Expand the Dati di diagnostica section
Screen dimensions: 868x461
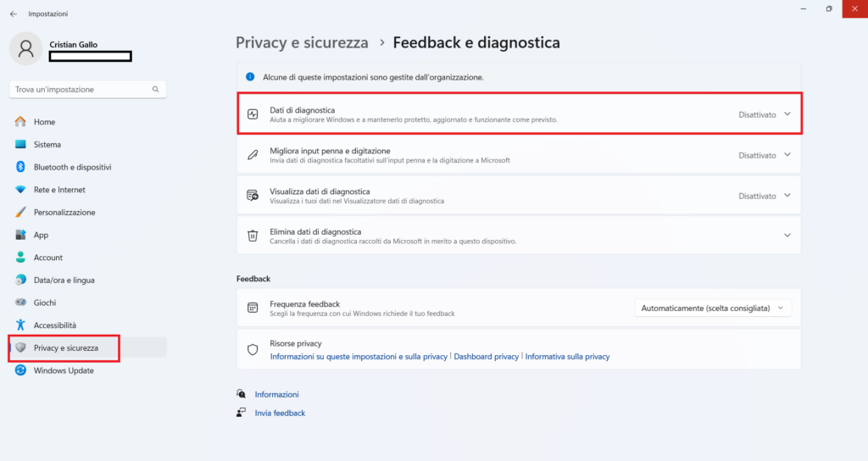click(x=787, y=114)
